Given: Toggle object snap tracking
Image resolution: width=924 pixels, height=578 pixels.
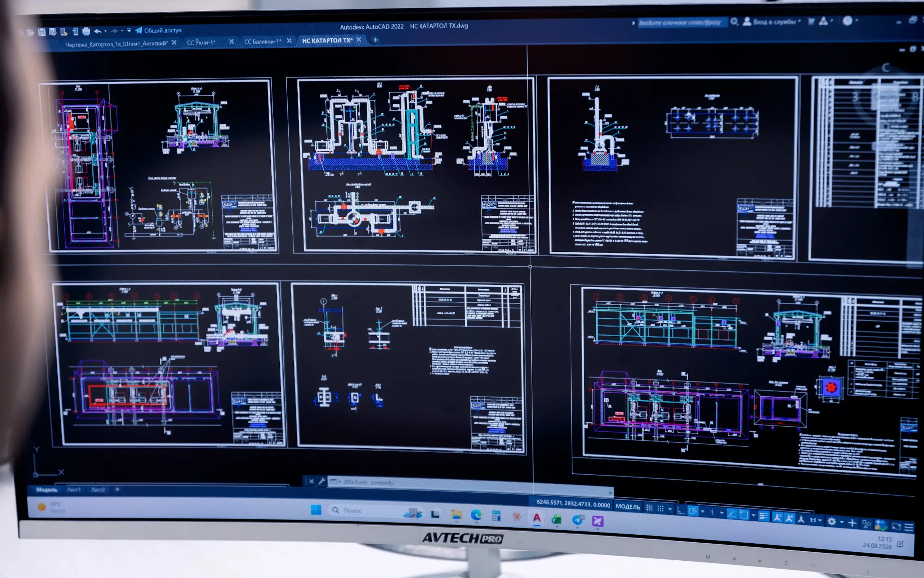Looking at the screenshot, I should click(x=732, y=514).
